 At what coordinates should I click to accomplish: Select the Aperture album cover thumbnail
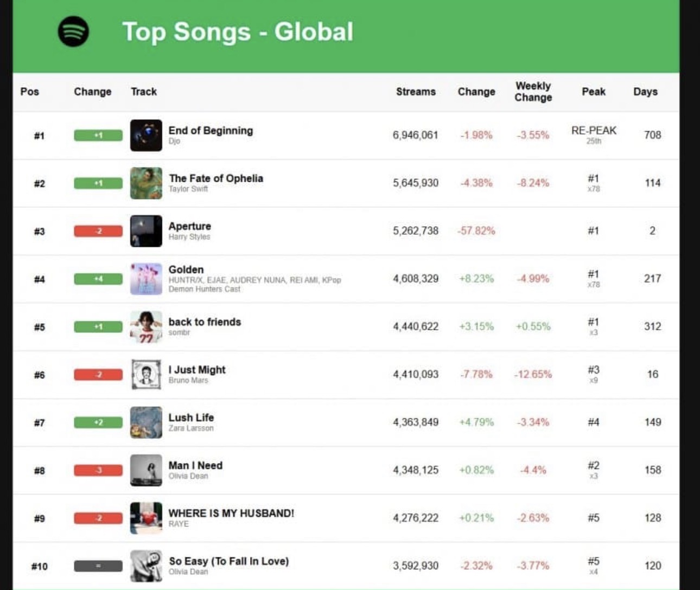pos(146,231)
